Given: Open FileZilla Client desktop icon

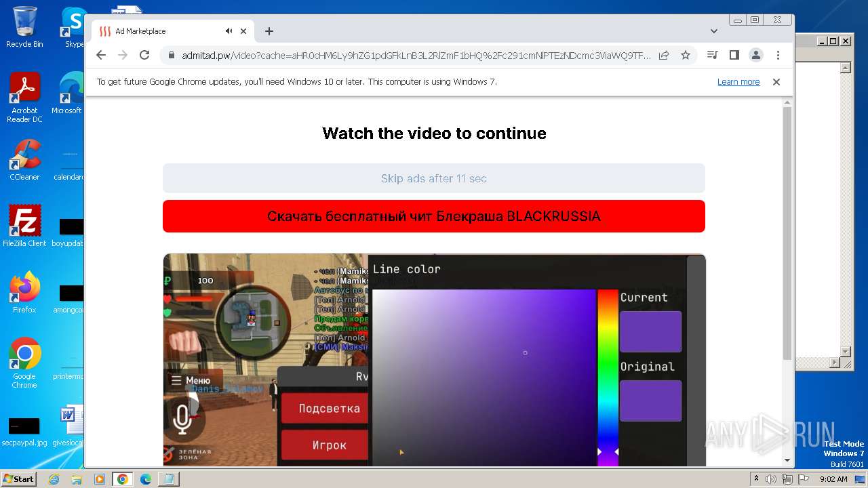Looking at the screenshot, I should pyautogui.click(x=24, y=226).
